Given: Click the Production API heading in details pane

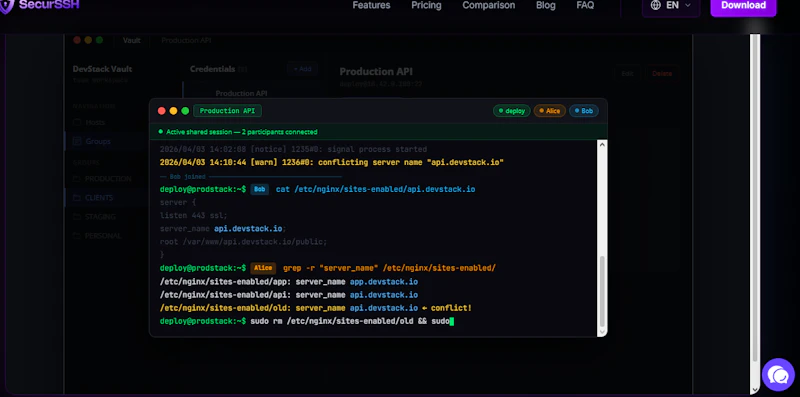Looking at the screenshot, I should [x=376, y=71].
